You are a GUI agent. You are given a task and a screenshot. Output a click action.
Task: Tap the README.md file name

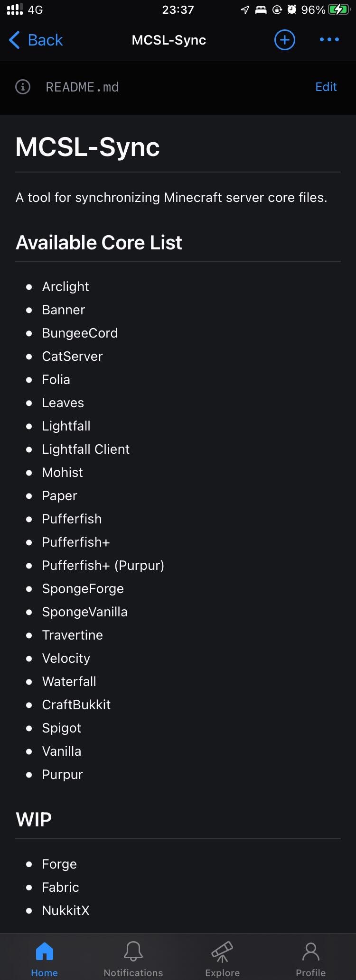click(82, 87)
